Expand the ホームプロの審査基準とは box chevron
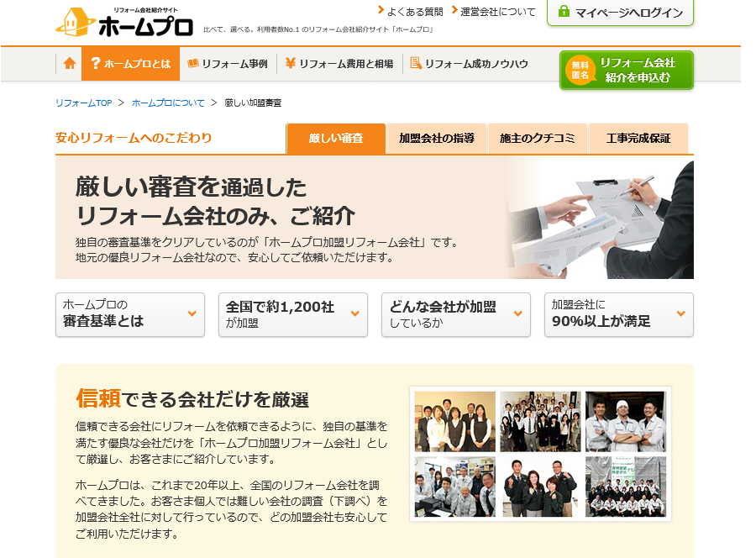The height and width of the screenshot is (558, 756). 192,313
